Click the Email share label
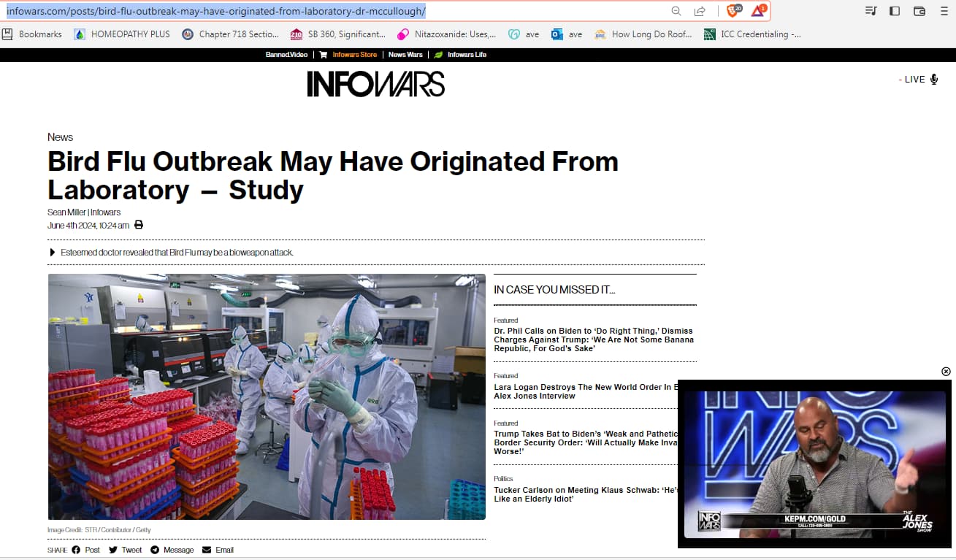 point(224,550)
